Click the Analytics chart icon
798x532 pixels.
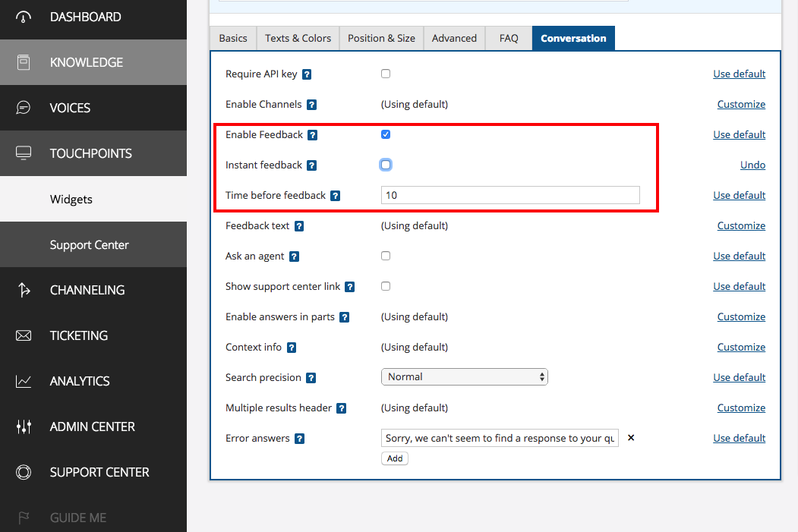(24, 381)
